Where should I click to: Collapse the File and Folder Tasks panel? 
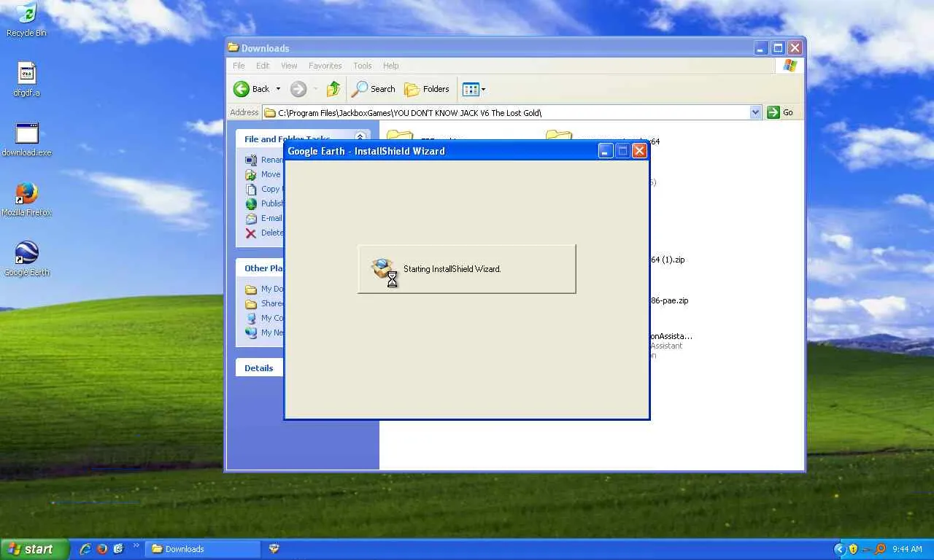(360, 138)
